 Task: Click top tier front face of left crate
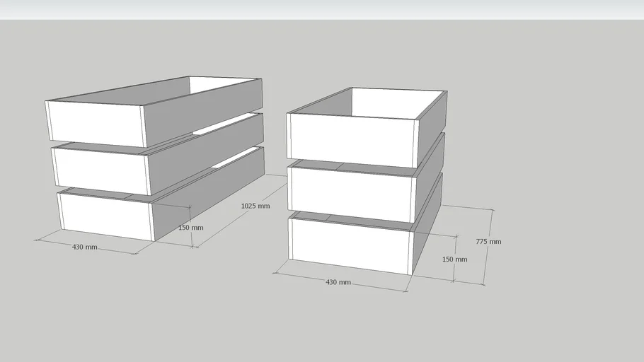coord(96,124)
